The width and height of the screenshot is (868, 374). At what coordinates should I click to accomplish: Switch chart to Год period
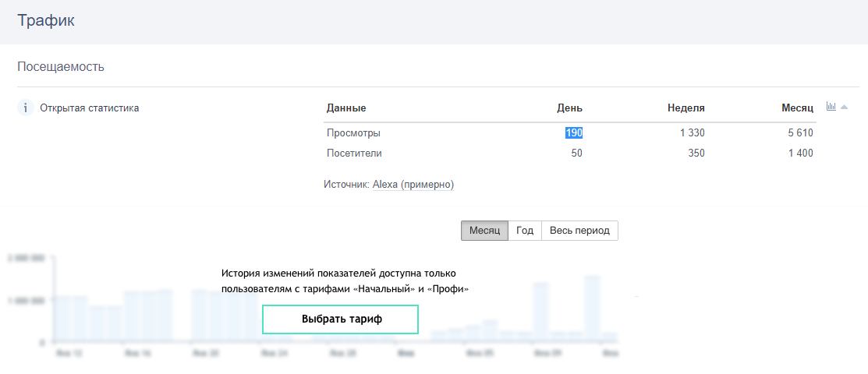(x=525, y=231)
